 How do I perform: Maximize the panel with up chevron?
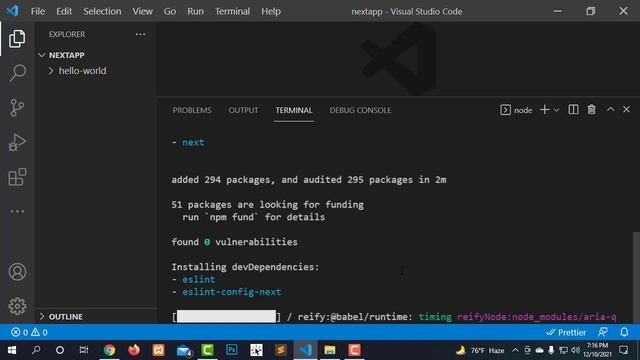coord(610,109)
